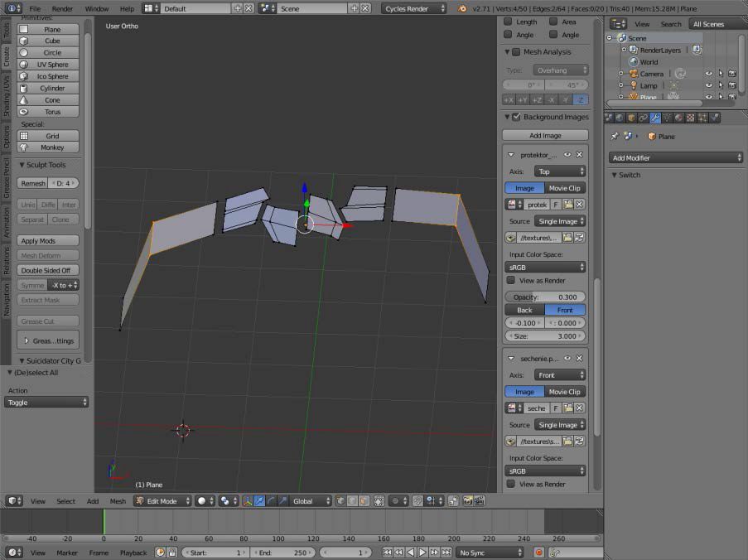Enable the Mesh Analysis checkbox
The width and height of the screenshot is (748, 560).
(517, 51)
